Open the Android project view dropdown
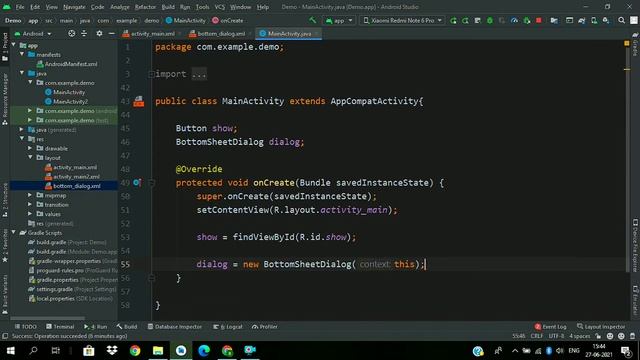 click(33, 33)
